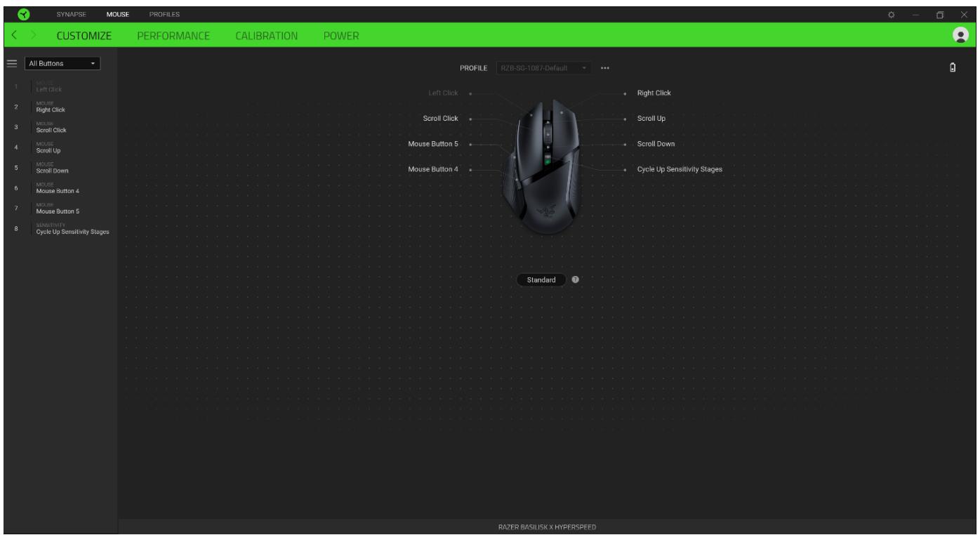
Task: Go back with the left arrow
Action: (13, 35)
